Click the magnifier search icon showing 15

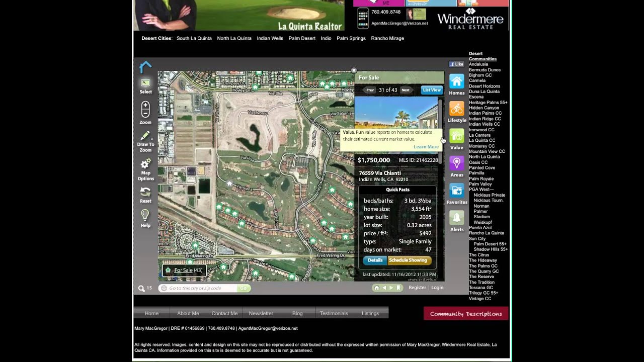pyautogui.click(x=142, y=288)
